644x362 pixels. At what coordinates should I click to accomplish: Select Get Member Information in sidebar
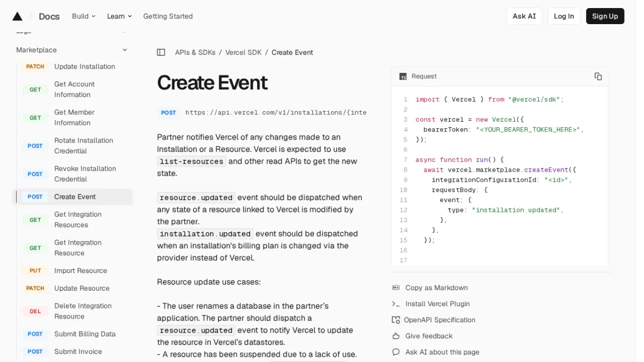tap(75, 117)
